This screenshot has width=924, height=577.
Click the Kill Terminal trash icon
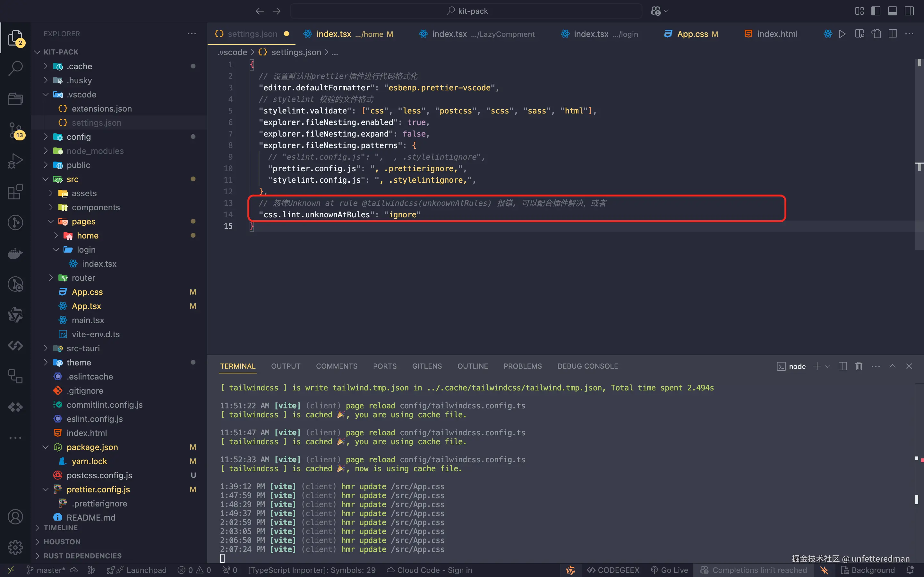(859, 366)
